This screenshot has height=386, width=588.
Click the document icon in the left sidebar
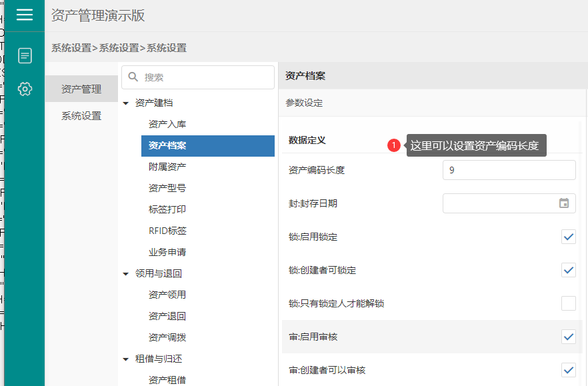coord(25,55)
